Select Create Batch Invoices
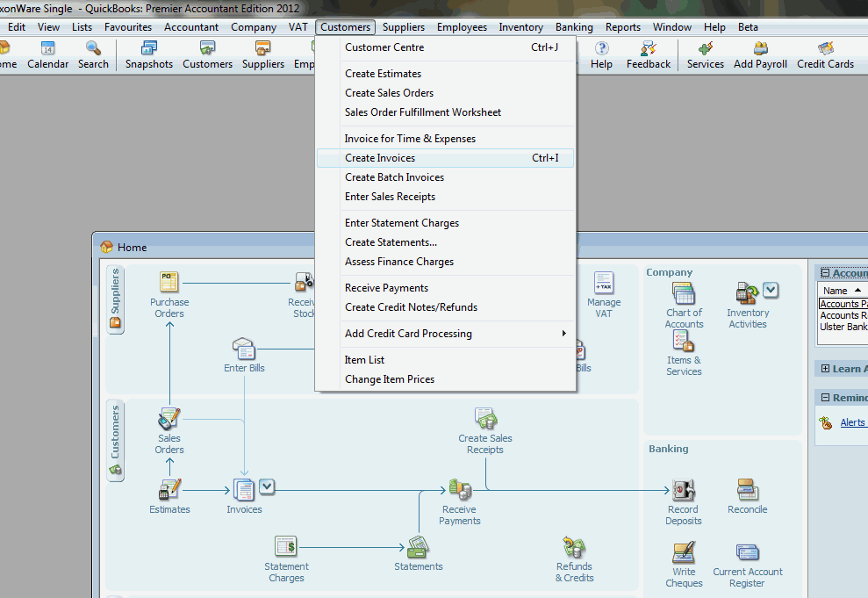Screen dimensions: 868x598 (446, 177)
